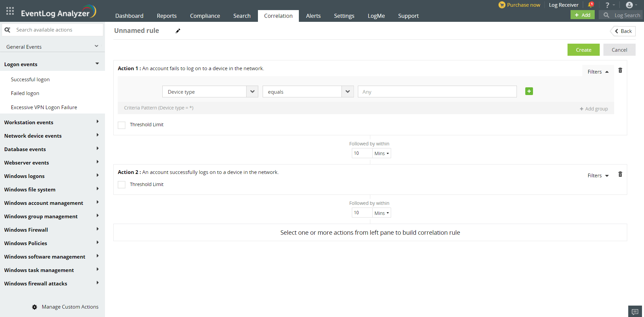Expand Workstation events category

52,122
